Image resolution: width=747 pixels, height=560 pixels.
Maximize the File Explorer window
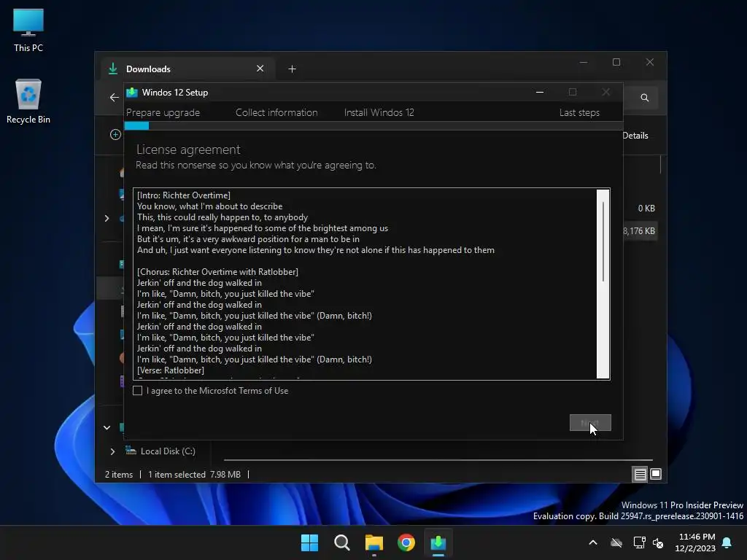click(x=616, y=63)
